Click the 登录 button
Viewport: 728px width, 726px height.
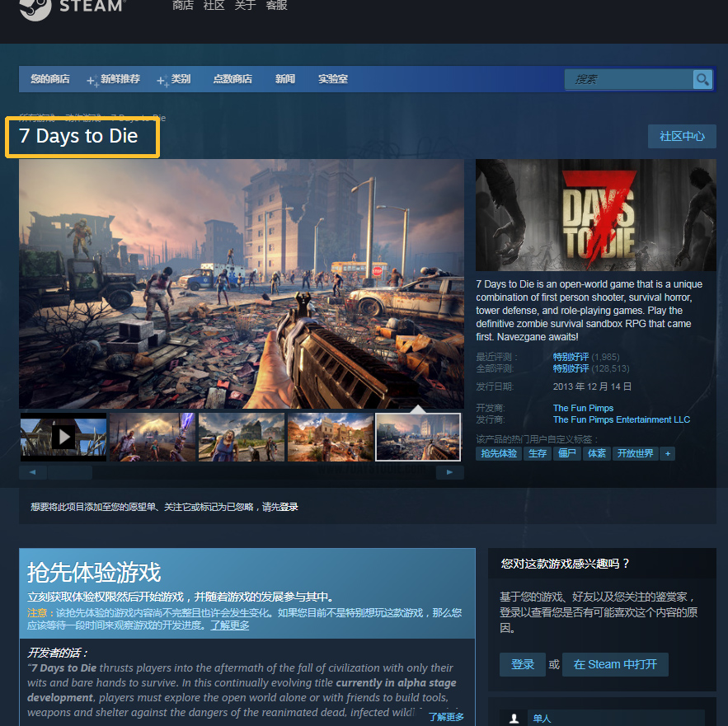pyautogui.click(x=523, y=664)
